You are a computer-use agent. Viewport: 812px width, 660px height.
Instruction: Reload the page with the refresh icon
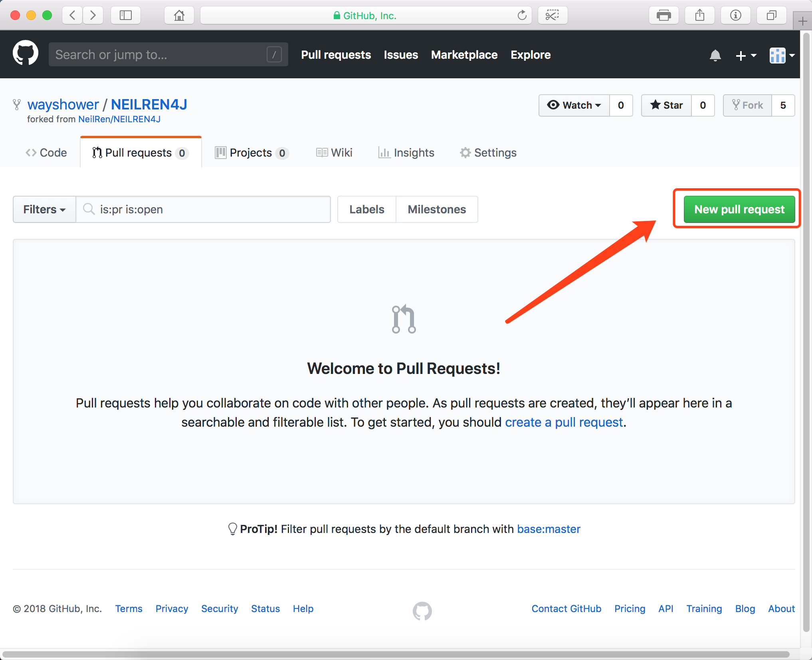(522, 15)
